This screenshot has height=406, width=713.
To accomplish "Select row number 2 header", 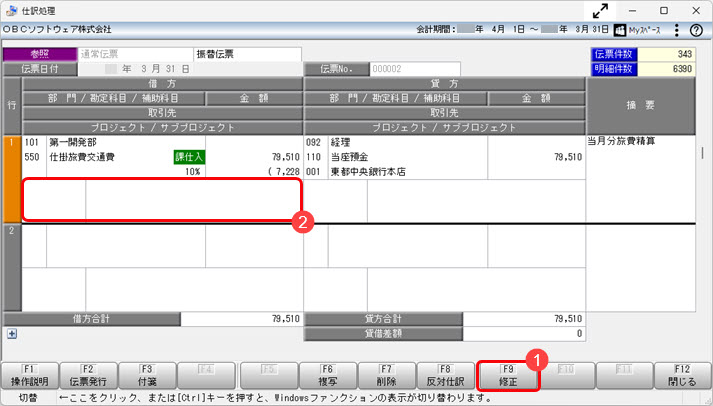I will tap(12, 267).
